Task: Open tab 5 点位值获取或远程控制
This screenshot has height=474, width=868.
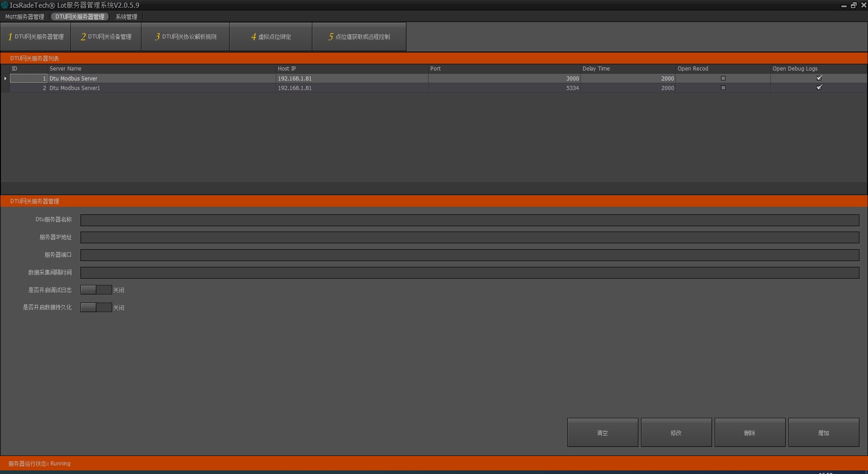Action: click(x=359, y=37)
